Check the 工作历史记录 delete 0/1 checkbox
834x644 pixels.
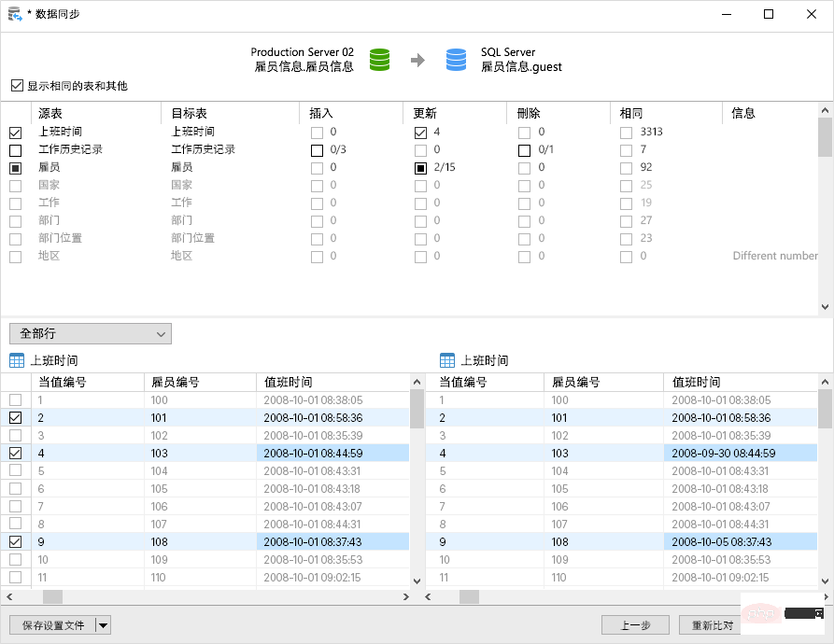(x=525, y=150)
